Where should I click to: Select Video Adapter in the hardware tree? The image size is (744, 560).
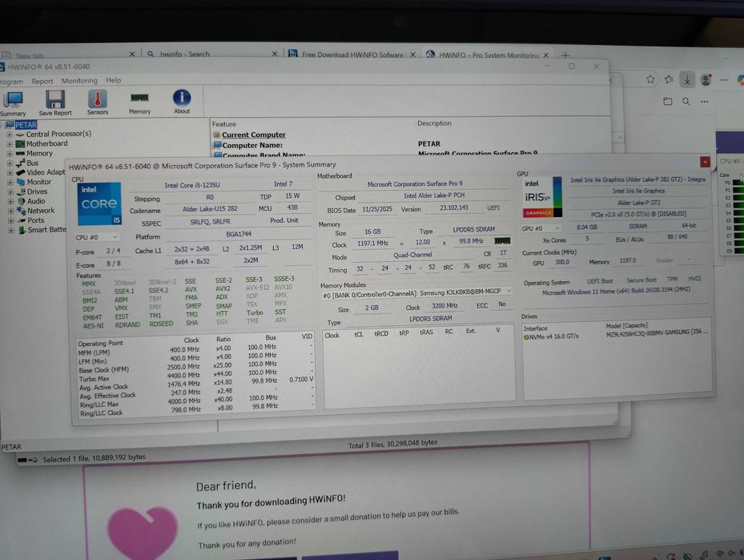[46, 172]
